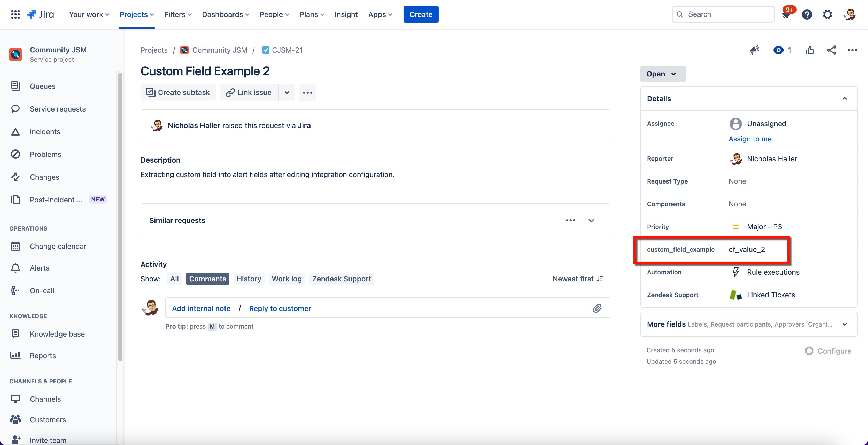Open the help question mark icon
Screen dimensions: 868x445
807,14
